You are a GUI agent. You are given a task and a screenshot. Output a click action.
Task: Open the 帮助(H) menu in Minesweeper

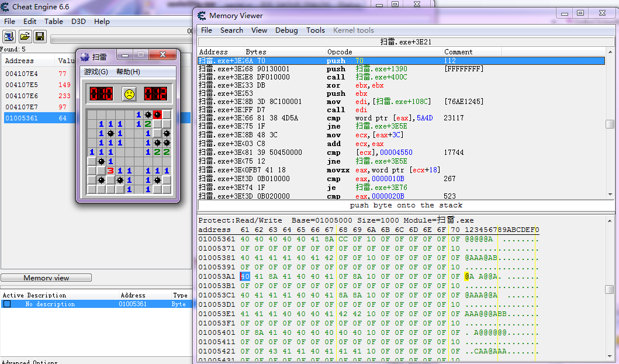click(x=128, y=72)
